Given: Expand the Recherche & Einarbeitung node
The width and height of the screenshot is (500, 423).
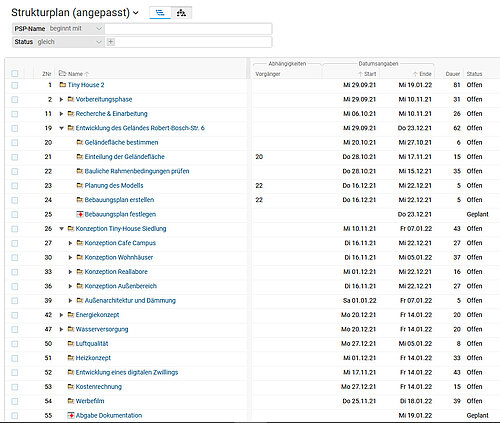Looking at the screenshot, I should pyautogui.click(x=61, y=114).
